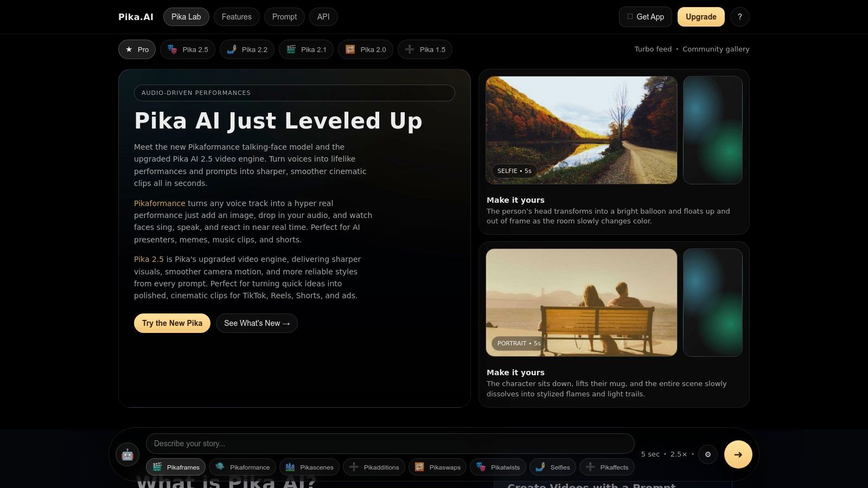This screenshot has height=488, width=868.
Task: Click the Get App button
Action: (x=646, y=17)
